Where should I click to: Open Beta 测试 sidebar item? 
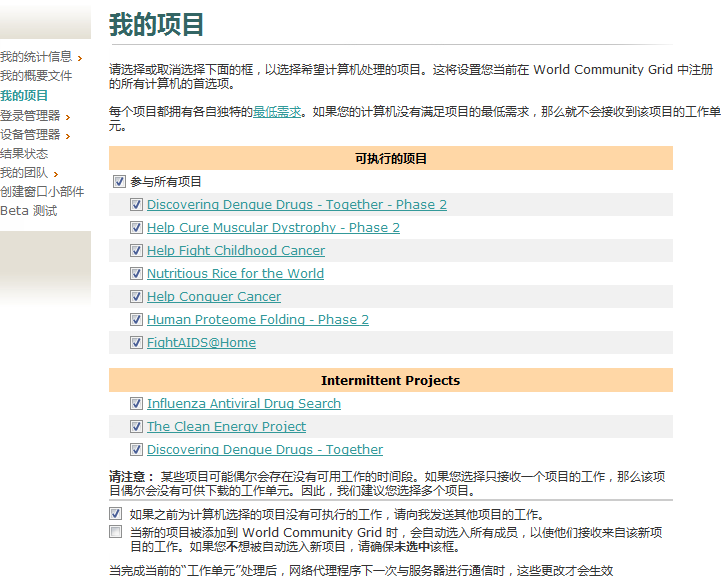pyautogui.click(x=29, y=211)
